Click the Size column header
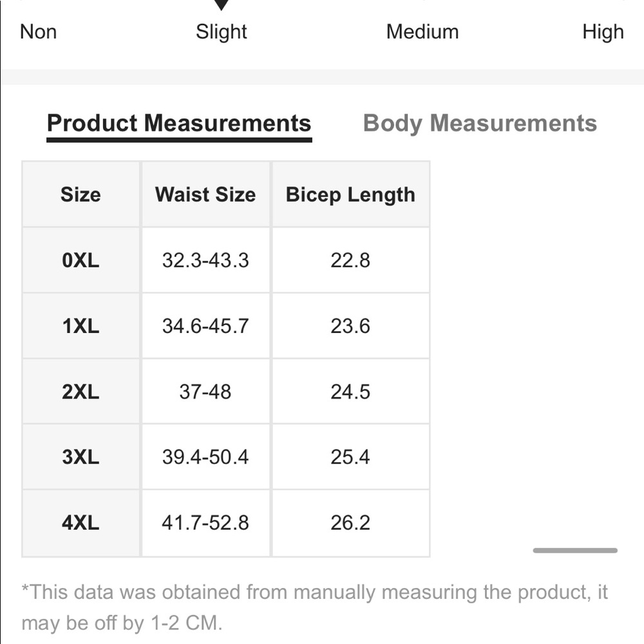The height and width of the screenshot is (644, 644). pos(80,194)
